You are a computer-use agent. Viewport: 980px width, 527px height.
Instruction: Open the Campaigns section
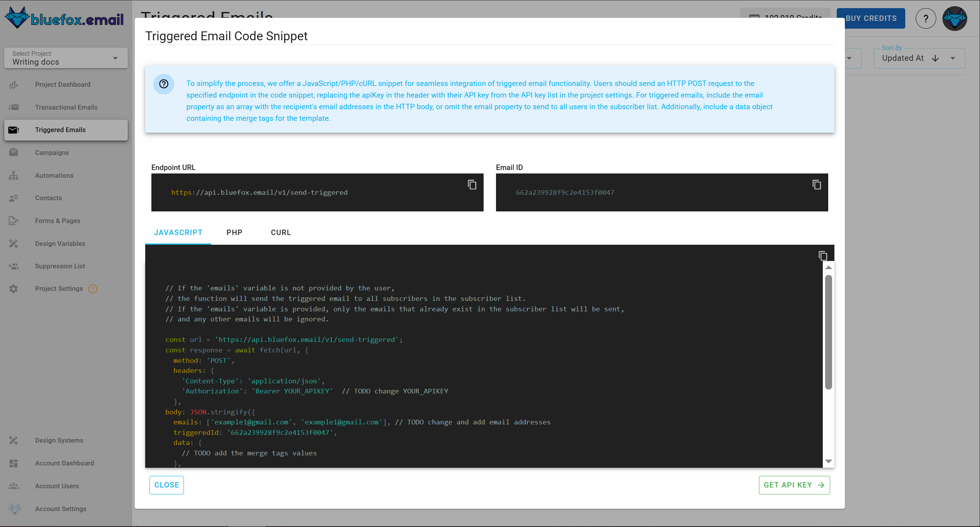51,153
